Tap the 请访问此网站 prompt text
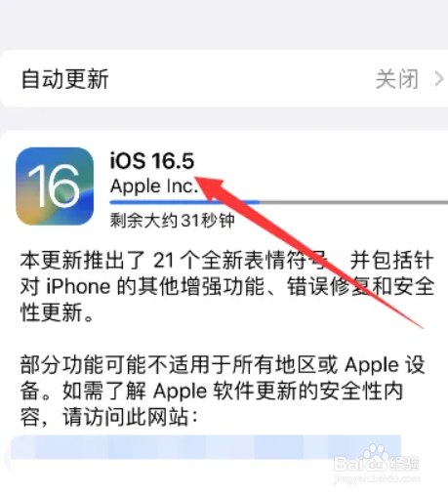 129,417
